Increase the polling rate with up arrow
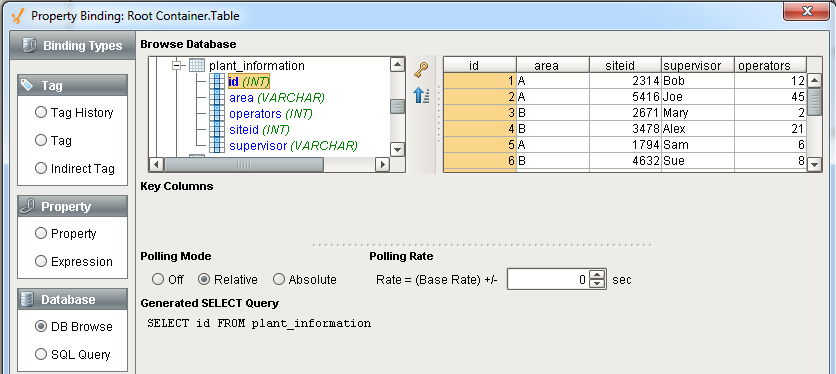836x374 pixels. pos(599,275)
